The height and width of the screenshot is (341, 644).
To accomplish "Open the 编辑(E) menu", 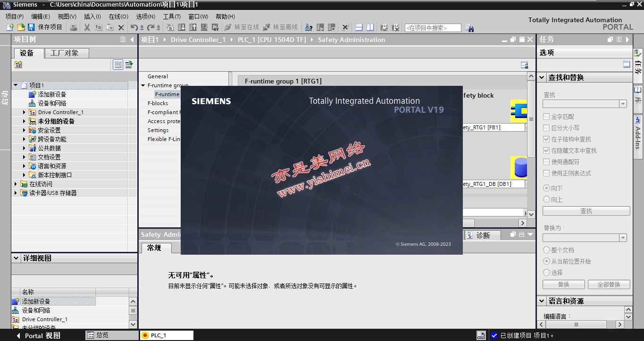I will point(41,17).
